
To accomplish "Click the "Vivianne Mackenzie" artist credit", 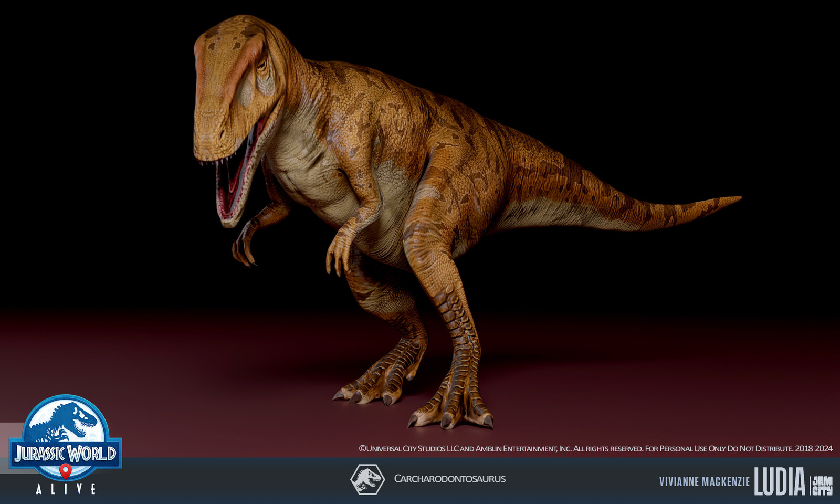I will click(705, 481).
